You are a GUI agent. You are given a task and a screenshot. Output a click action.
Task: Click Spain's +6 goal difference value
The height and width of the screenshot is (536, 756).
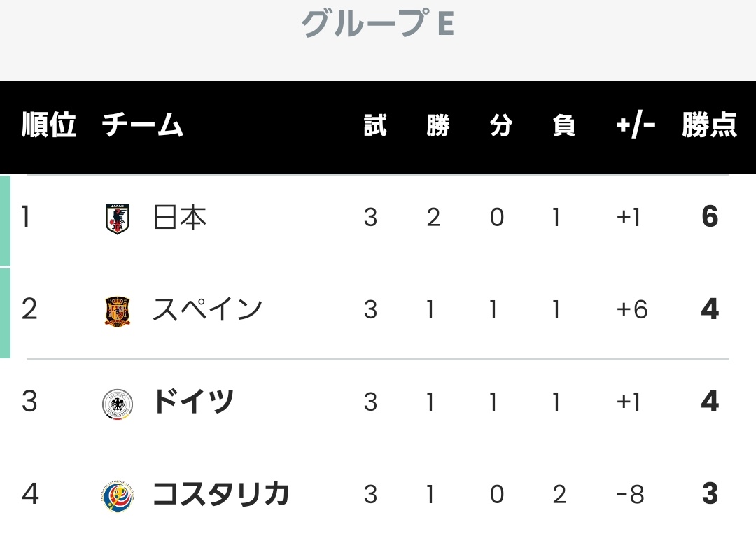(x=632, y=309)
